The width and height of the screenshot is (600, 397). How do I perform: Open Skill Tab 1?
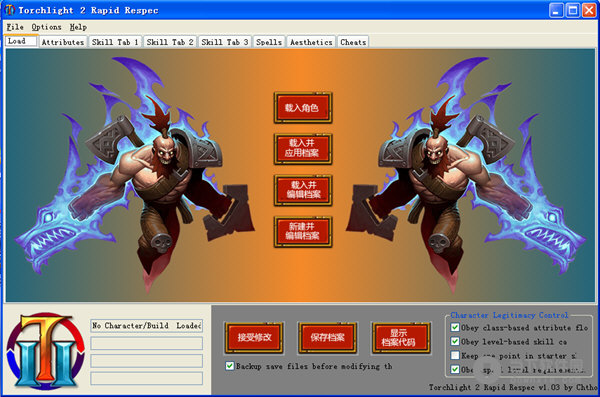click(115, 42)
